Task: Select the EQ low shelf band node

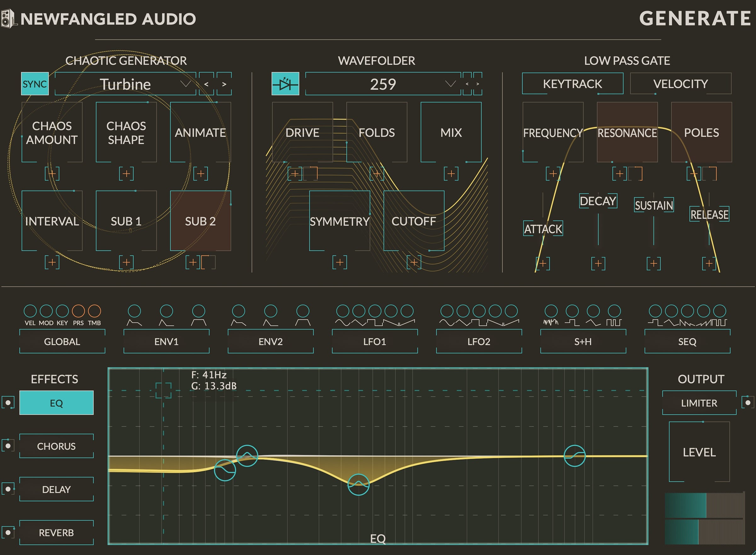Action: click(x=225, y=470)
